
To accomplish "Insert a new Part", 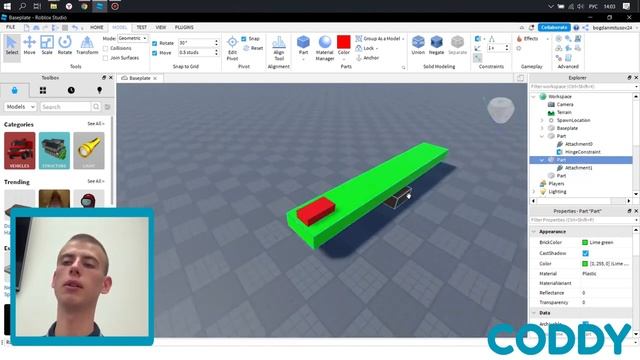I will click(x=303, y=45).
